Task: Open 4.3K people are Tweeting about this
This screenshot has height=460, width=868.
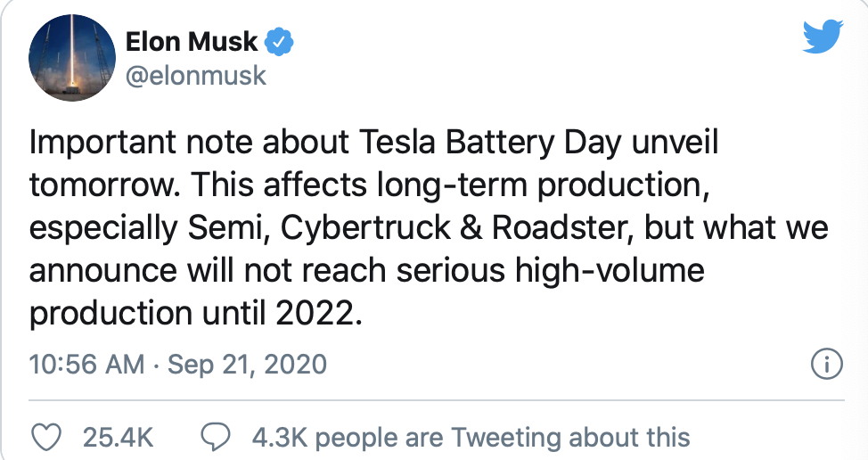Action: tap(471, 438)
